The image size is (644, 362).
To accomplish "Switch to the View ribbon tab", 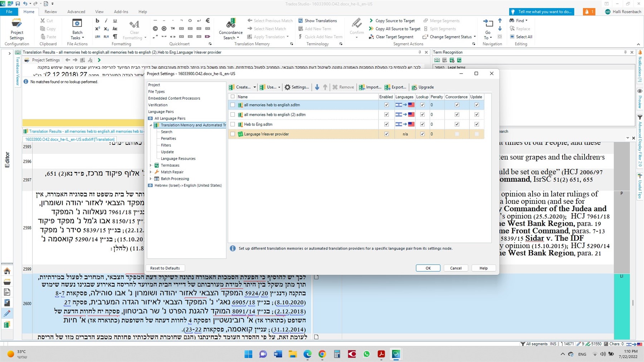I will tap(99, 12).
